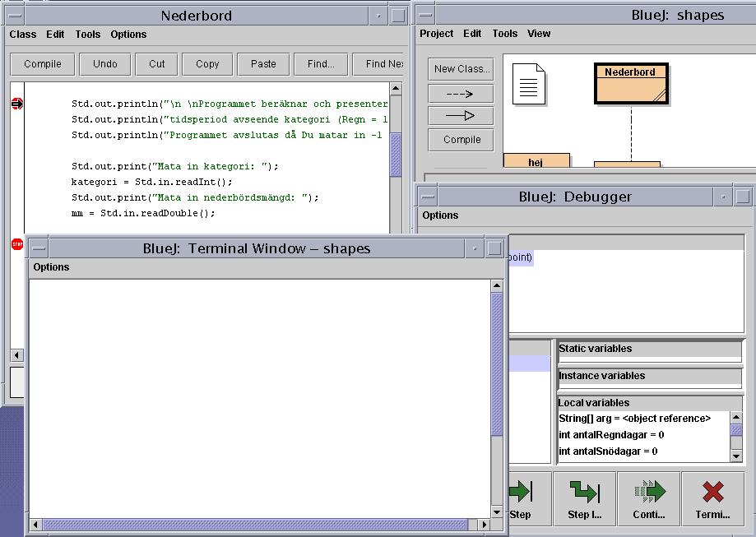This screenshot has width=756, height=537.
Task: Click the editor vertical scrollbar thumb
Action: pos(396,155)
